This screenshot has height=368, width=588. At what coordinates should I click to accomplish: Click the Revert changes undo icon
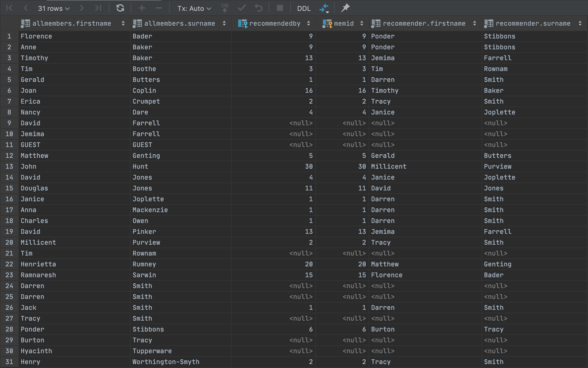coord(259,8)
